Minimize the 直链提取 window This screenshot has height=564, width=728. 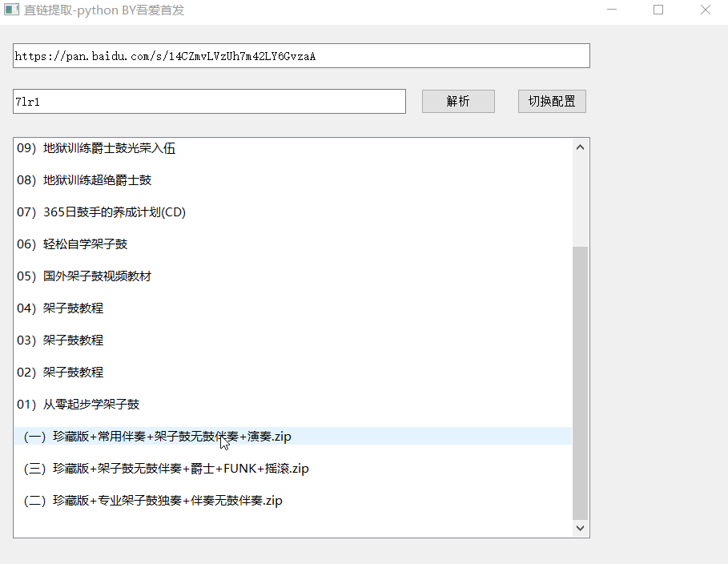pos(612,10)
